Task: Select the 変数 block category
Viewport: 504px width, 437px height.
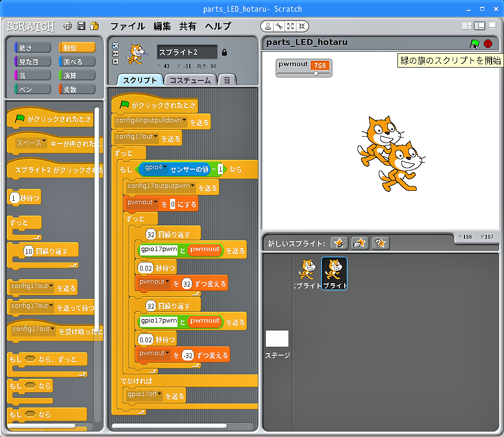Action: coord(77,89)
